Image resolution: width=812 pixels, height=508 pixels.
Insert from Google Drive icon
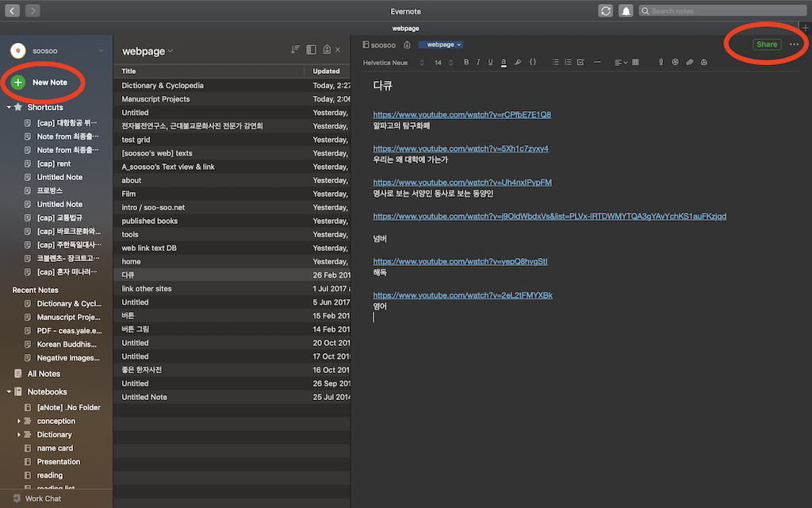pyautogui.click(x=704, y=62)
